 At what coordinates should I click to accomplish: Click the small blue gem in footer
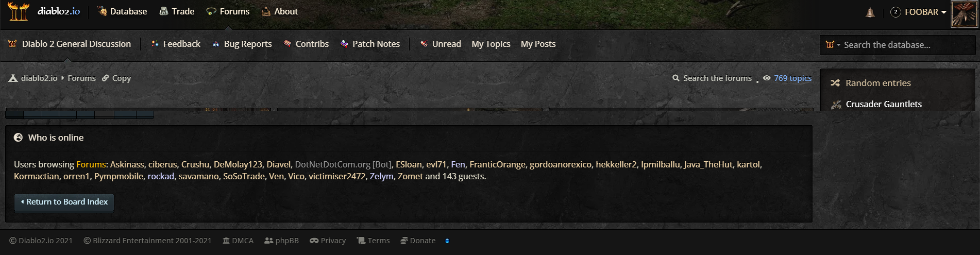tap(447, 241)
